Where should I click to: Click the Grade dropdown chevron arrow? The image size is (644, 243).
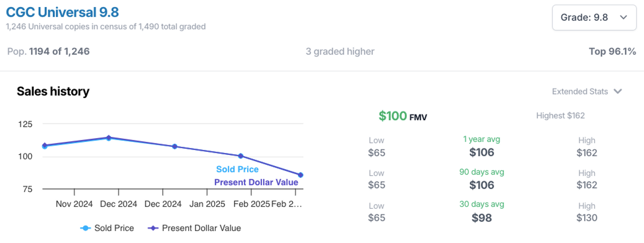coord(623,18)
